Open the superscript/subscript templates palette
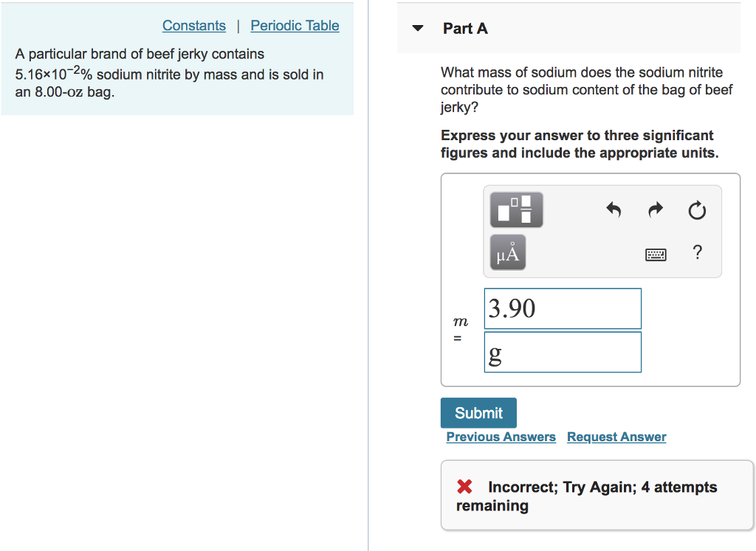 (x=515, y=209)
